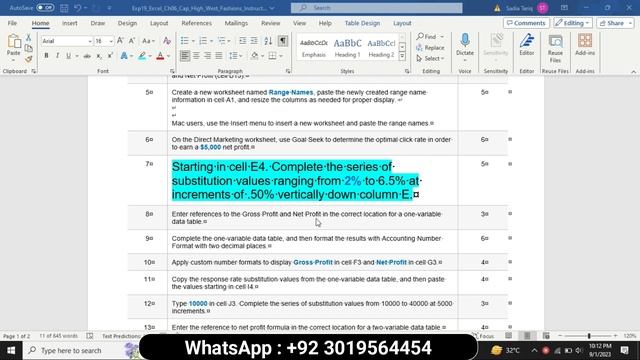Collapse the ribbon chevron
Image resolution: width=640 pixels, height=360 pixels.
pos(633,71)
